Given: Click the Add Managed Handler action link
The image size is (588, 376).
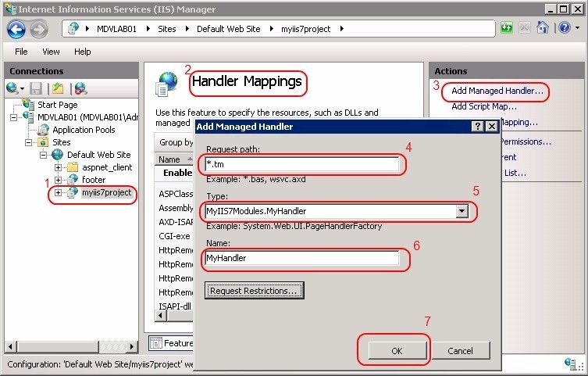Looking at the screenshot, I should 497,91.
